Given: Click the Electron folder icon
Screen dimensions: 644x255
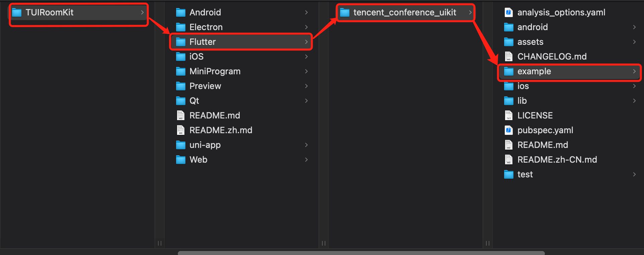Looking at the screenshot, I should pos(181,27).
